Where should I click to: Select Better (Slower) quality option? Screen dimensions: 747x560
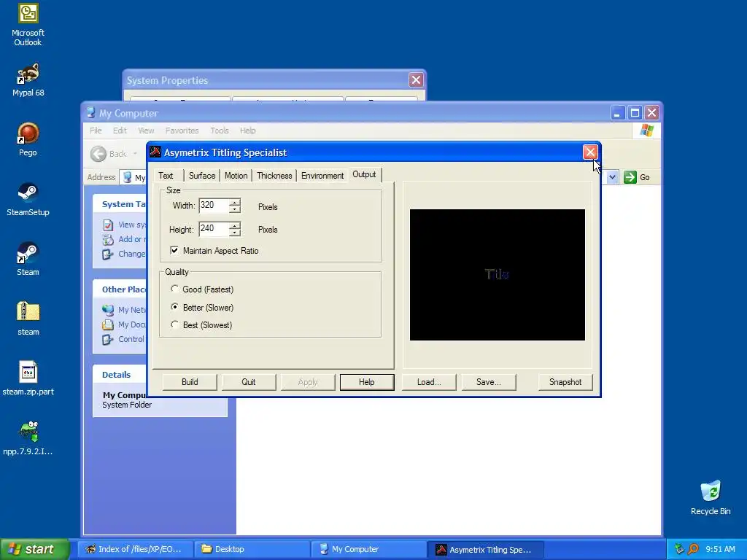[x=175, y=307]
